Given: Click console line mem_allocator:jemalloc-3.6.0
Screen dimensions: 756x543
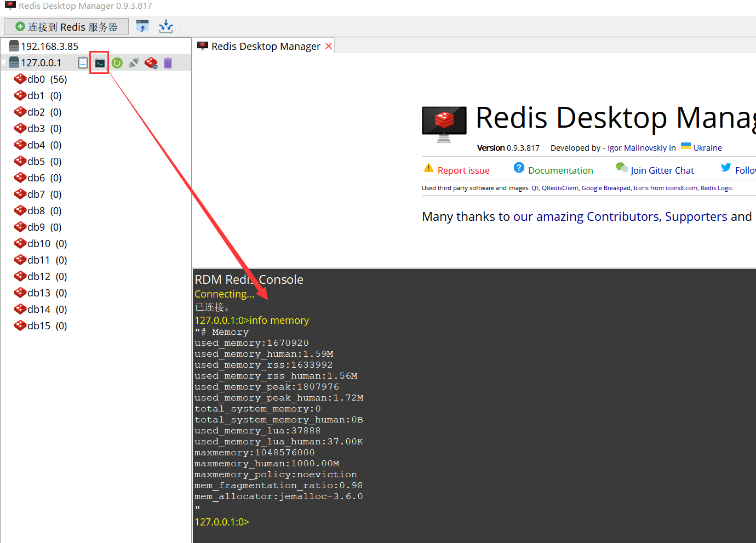Looking at the screenshot, I should point(279,496).
